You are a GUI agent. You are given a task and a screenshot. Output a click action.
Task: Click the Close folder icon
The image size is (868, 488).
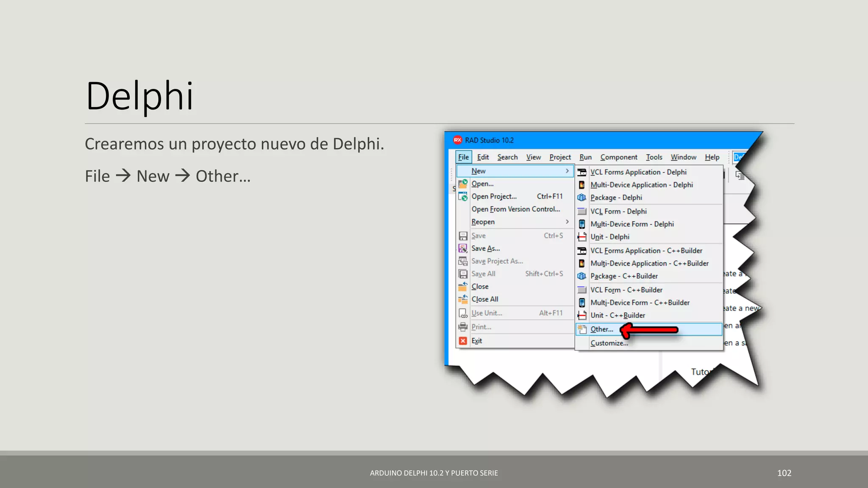click(x=463, y=286)
